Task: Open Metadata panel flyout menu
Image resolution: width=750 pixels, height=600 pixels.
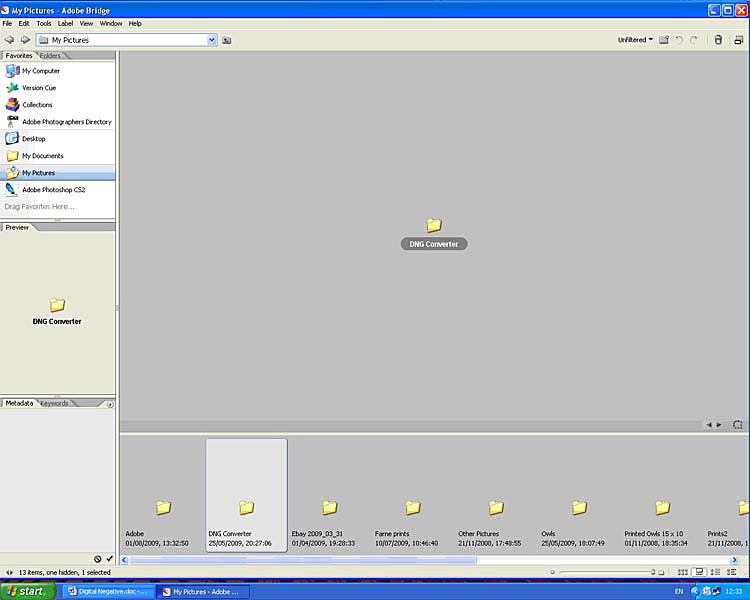Action: [x=110, y=404]
